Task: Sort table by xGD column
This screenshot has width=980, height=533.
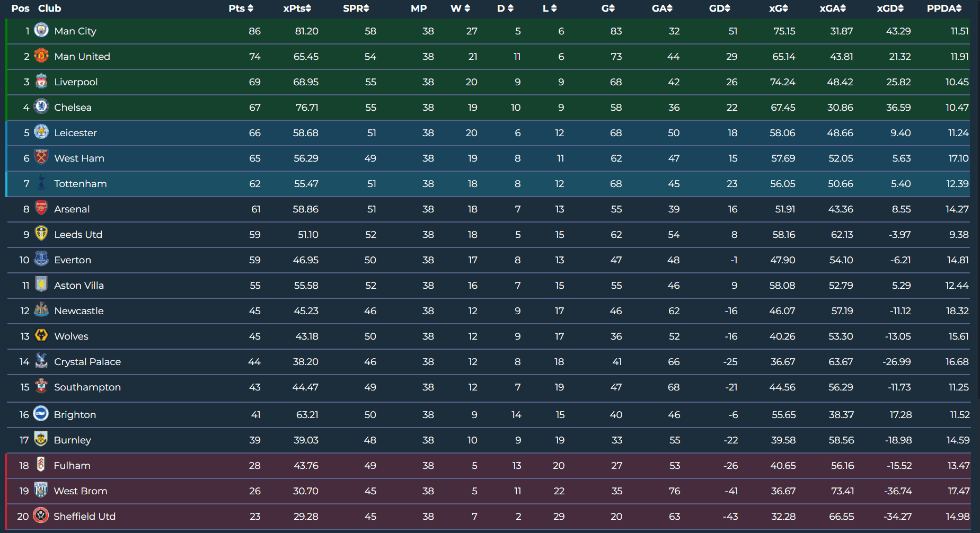Action: pyautogui.click(x=890, y=8)
